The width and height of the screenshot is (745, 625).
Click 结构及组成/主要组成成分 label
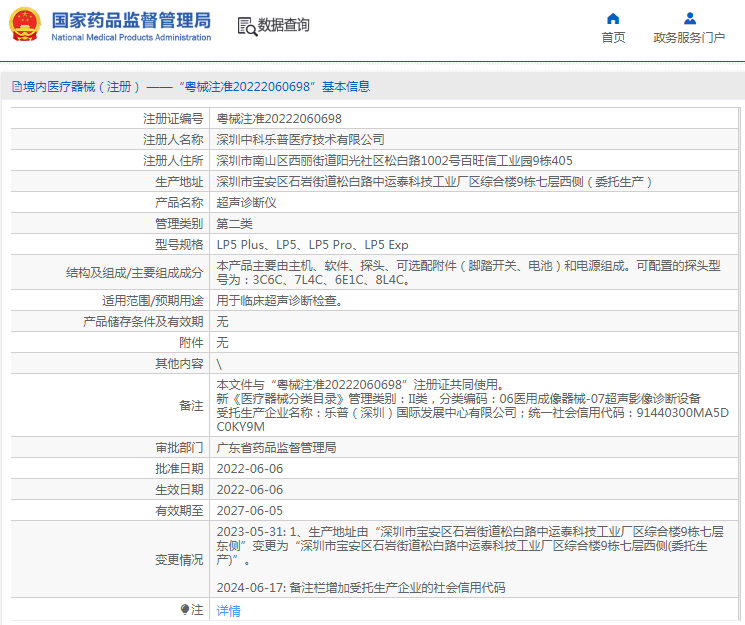(x=134, y=272)
